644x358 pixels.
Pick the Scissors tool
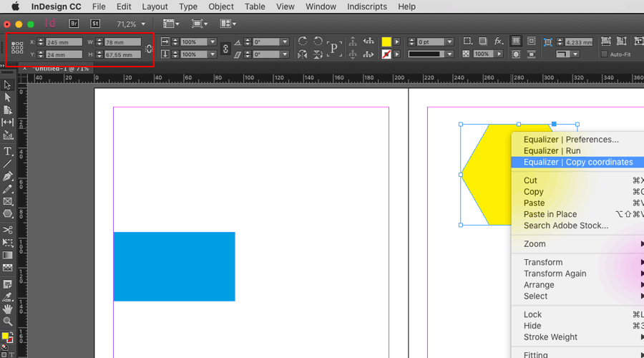(x=8, y=230)
